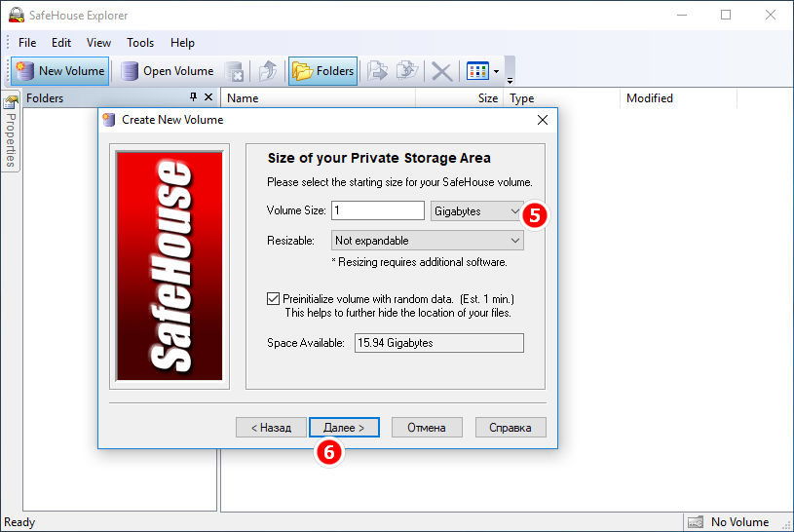
Task: Click the Views grid icon
Action: click(477, 71)
